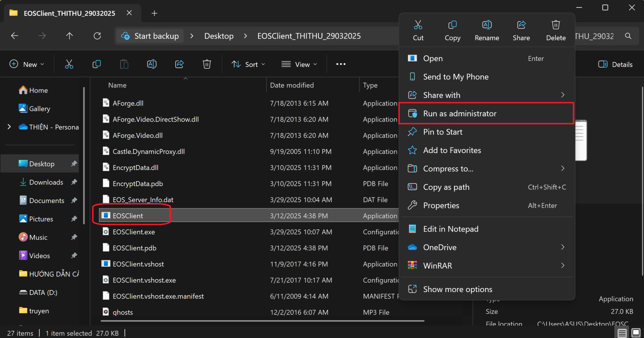Click the toolbar Paste clipboard icon

[x=124, y=64]
